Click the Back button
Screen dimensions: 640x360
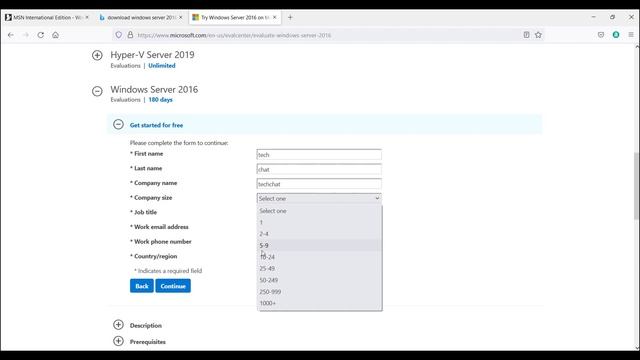click(x=142, y=286)
